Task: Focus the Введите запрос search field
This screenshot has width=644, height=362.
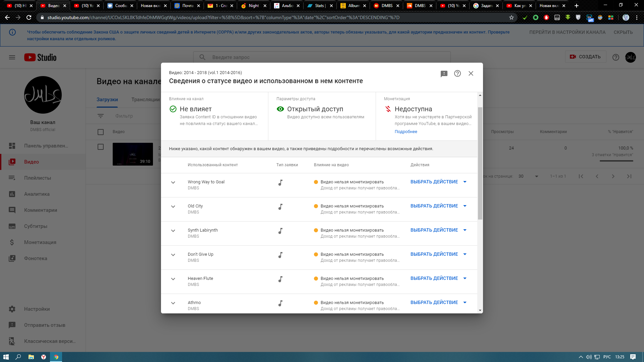Action: 322,57
